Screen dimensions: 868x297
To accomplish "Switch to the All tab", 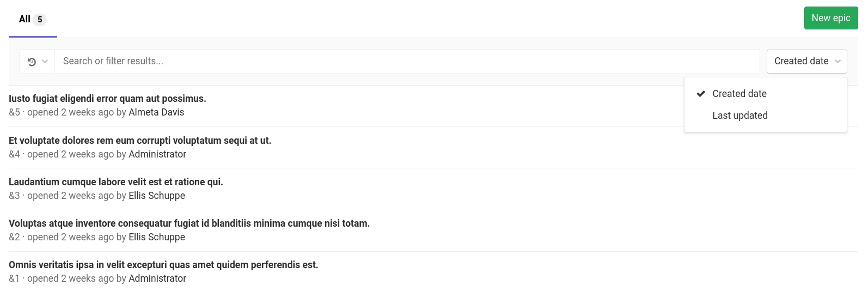I will tap(25, 19).
